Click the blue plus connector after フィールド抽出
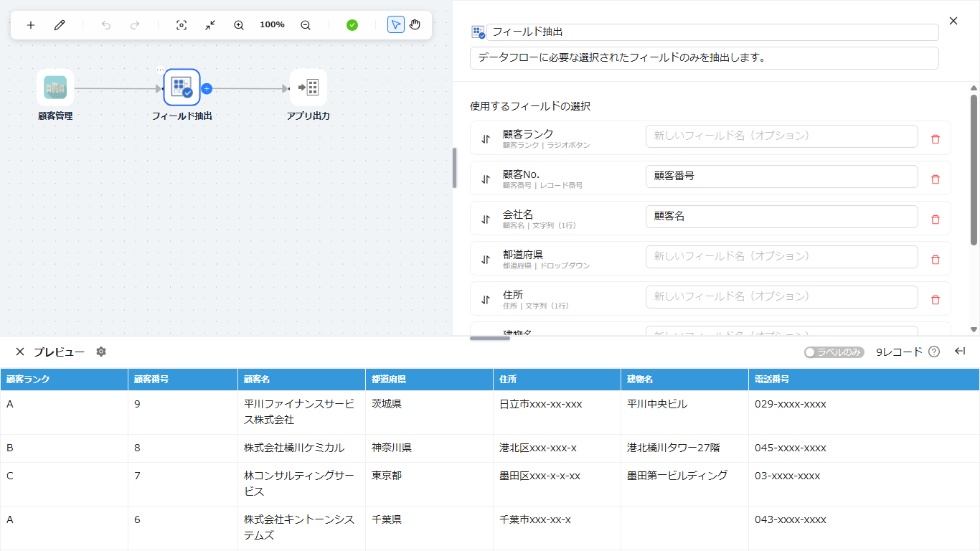 207,89
